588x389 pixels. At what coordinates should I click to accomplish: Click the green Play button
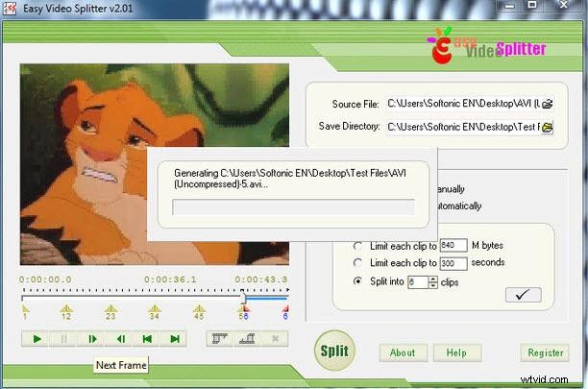[x=36, y=339]
